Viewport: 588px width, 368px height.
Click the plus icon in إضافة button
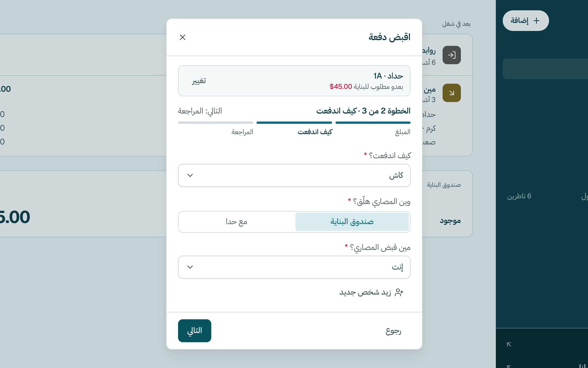[536, 21]
